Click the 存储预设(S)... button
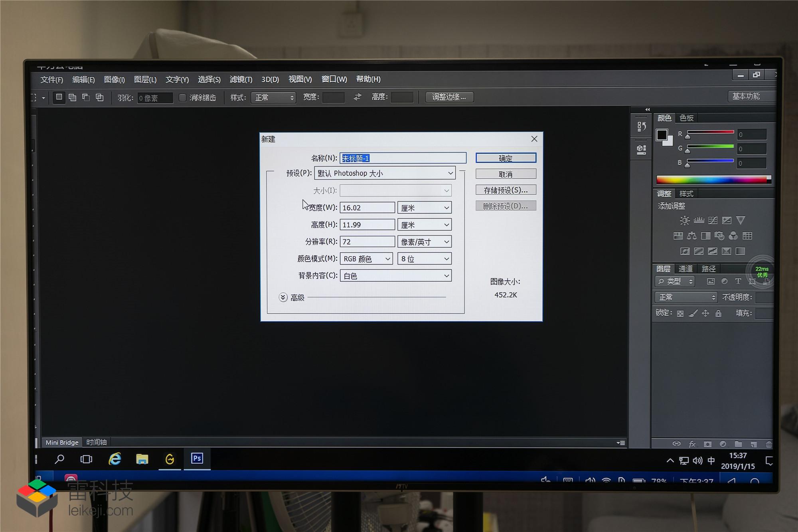This screenshot has width=798, height=532. coord(506,190)
